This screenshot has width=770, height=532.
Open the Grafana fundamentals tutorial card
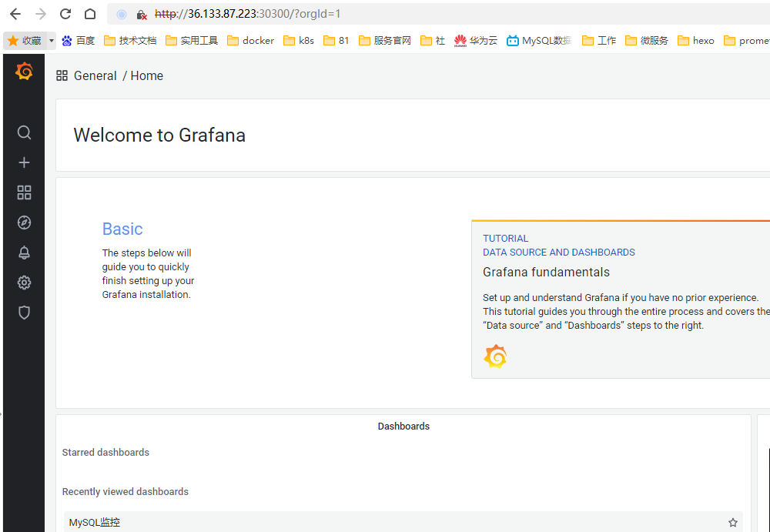click(x=621, y=299)
